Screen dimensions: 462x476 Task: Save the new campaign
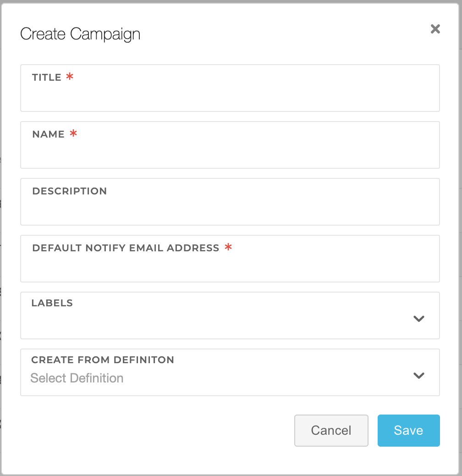408,431
